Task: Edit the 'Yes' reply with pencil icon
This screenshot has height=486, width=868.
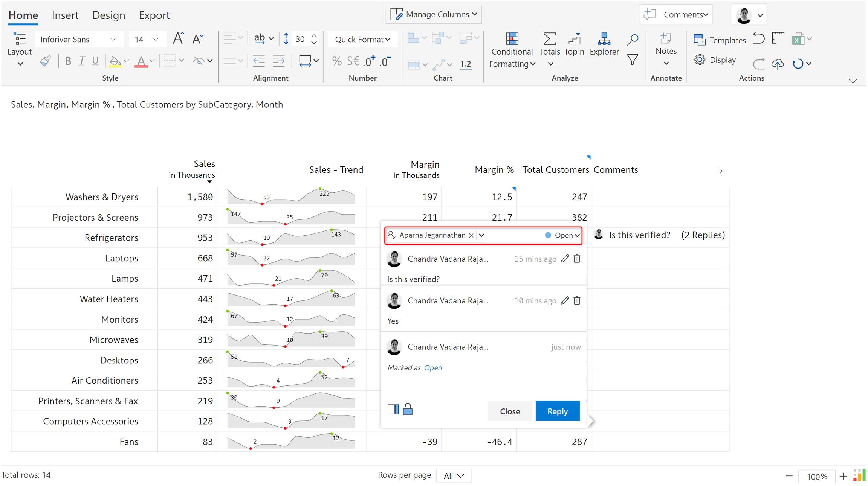Action: point(564,300)
